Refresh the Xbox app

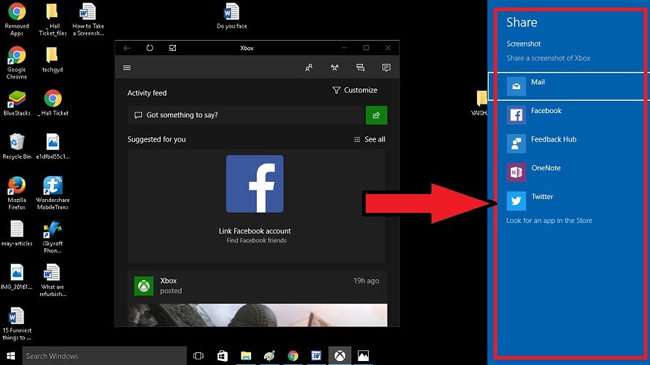150,48
